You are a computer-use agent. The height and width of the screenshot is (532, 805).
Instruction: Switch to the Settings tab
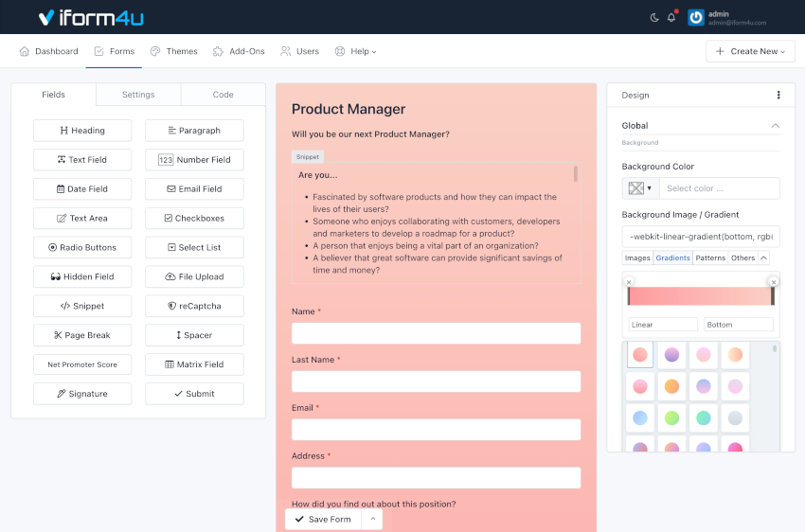click(138, 95)
